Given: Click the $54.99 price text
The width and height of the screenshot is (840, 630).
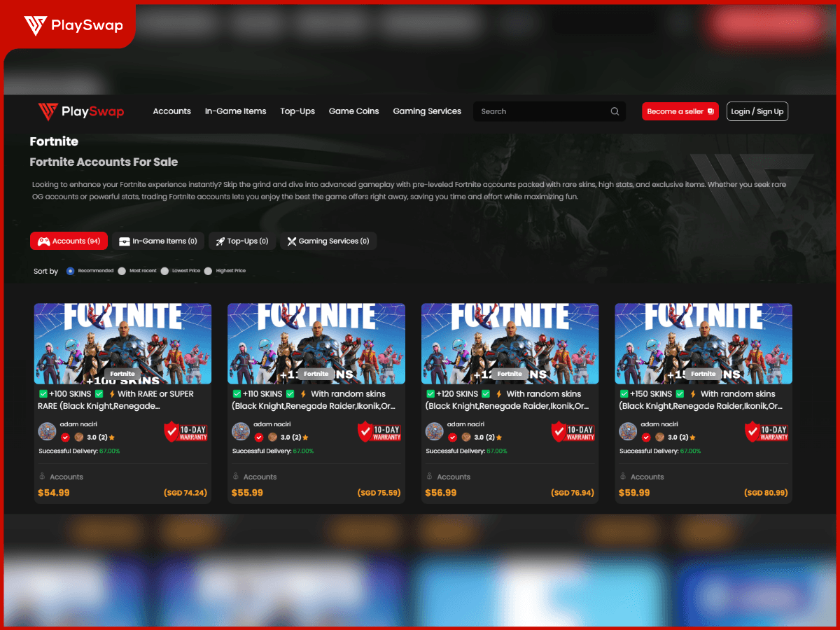Looking at the screenshot, I should (54, 493).
